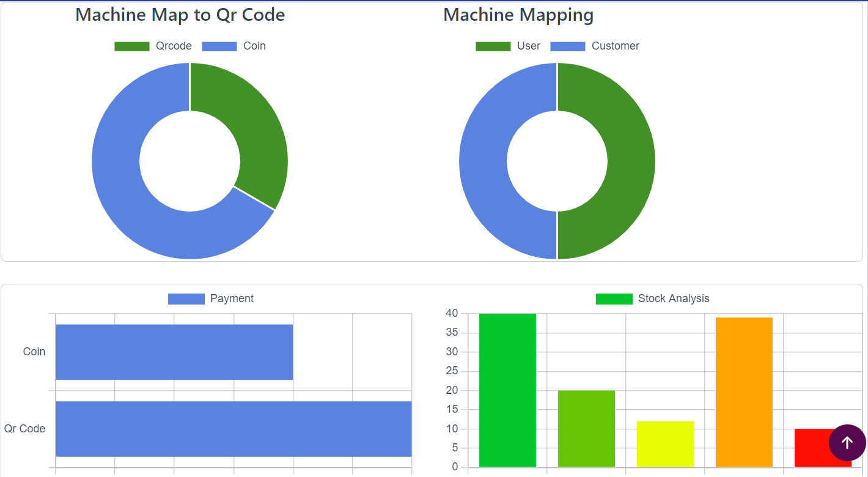
Task: Toggle the Qrcode legend entry
Action: coord(173,46)
